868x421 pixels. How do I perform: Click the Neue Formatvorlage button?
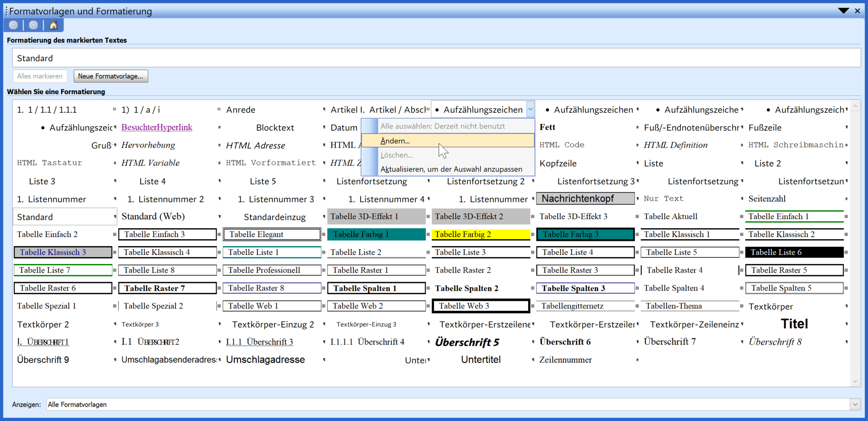click(111, 76)
